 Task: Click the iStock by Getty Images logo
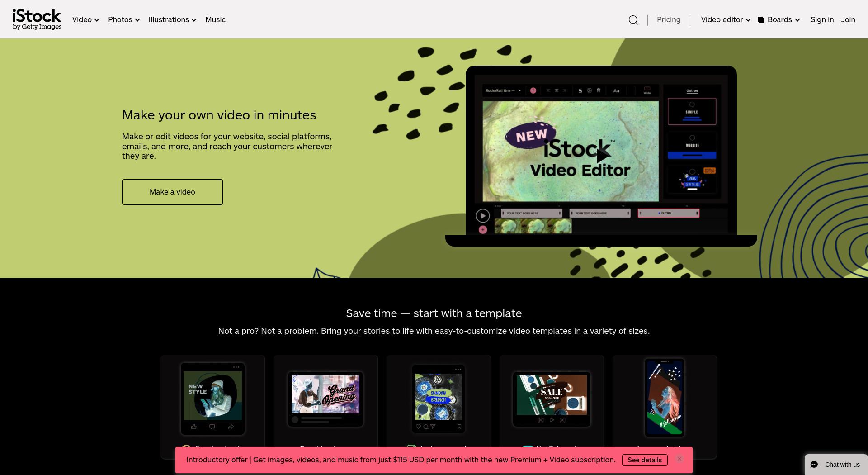tap(37, 19)
